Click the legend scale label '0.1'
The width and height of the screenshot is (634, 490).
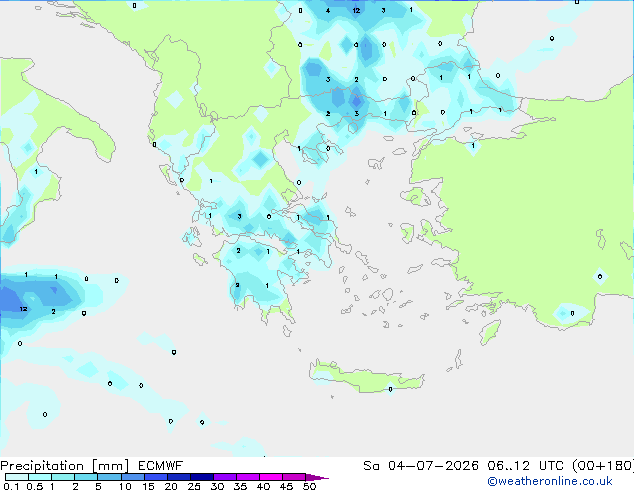coord(11,486)
